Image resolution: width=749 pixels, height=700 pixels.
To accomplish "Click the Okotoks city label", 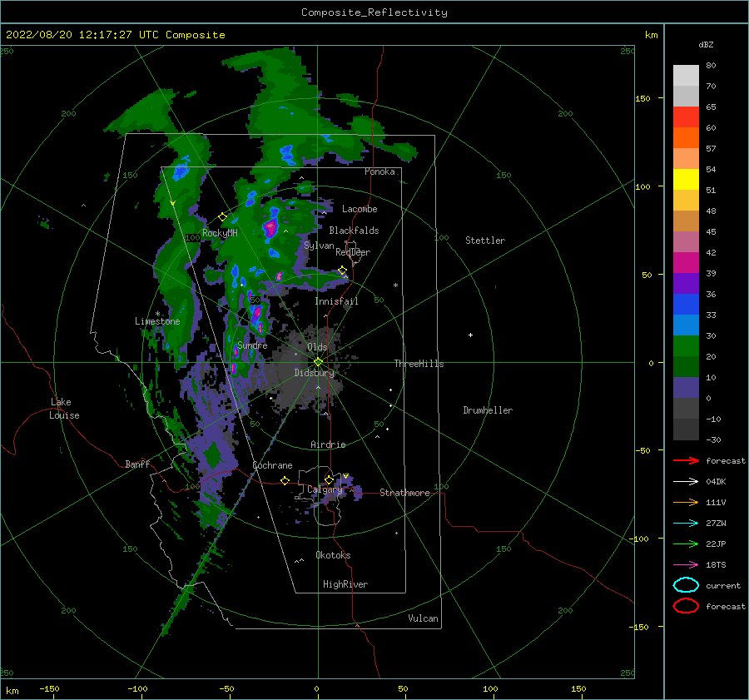I will (333, 554).
